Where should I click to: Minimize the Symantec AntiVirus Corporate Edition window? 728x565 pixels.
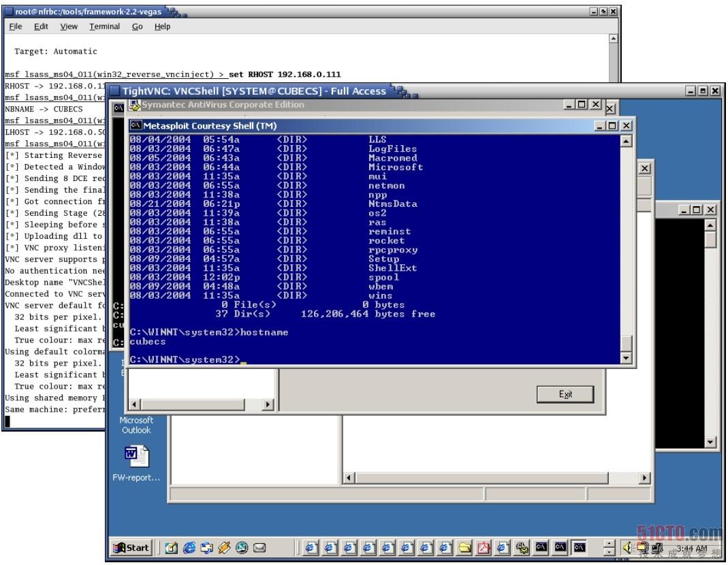click(x=569, y=104)
